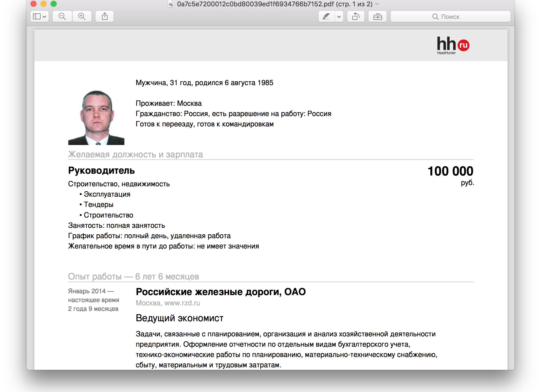Toggle the sidebar view
The width and height of the screenshot is (541, 392).
pyautogui.click(x=37, y=16)
